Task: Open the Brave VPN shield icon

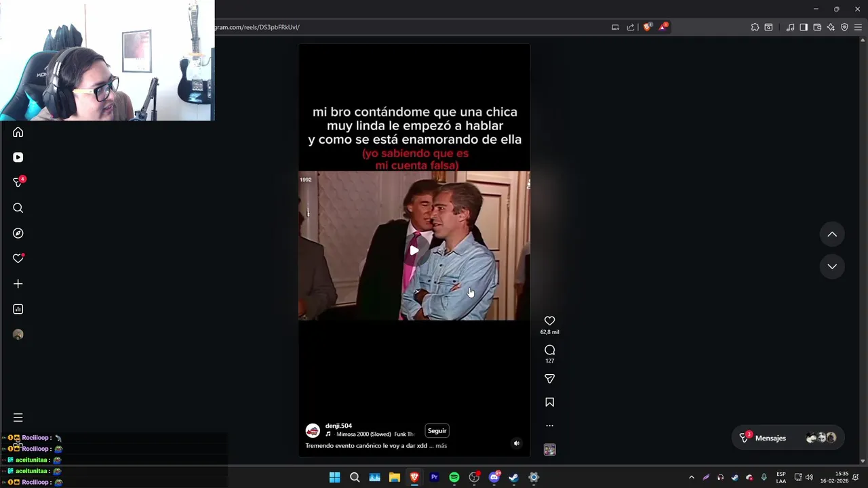Action: click(844, 27)
